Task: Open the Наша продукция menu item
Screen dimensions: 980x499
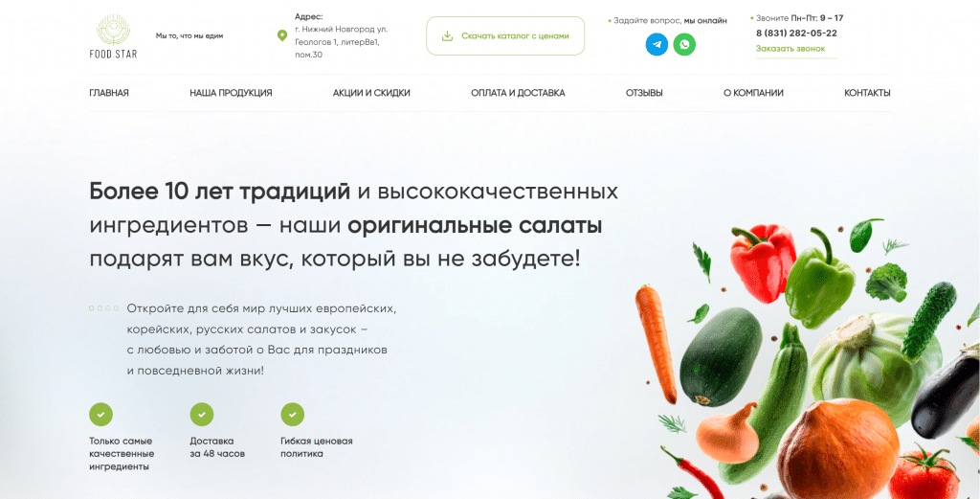Action: click(x=231, y=93)
